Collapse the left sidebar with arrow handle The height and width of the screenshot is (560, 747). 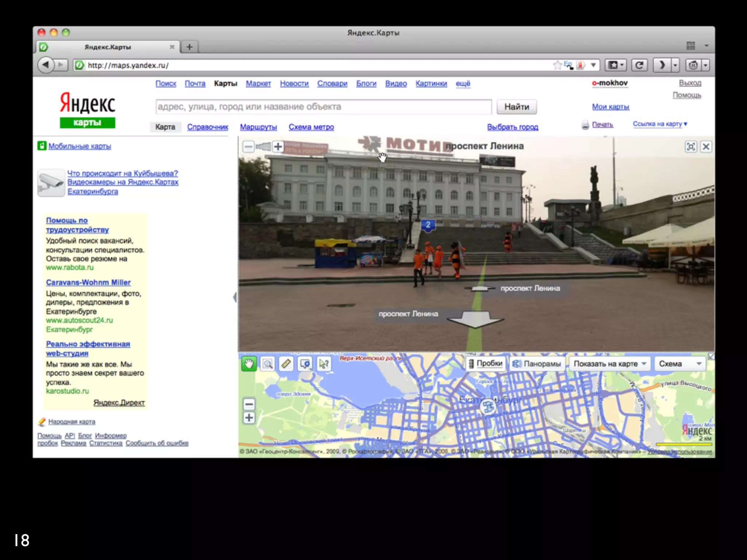[235, 297]
